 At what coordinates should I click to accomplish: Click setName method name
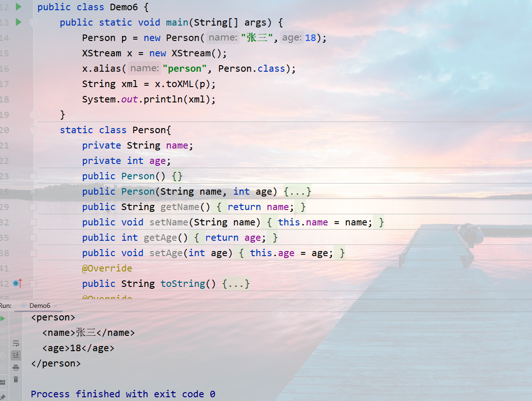click(x=169, y=222)
